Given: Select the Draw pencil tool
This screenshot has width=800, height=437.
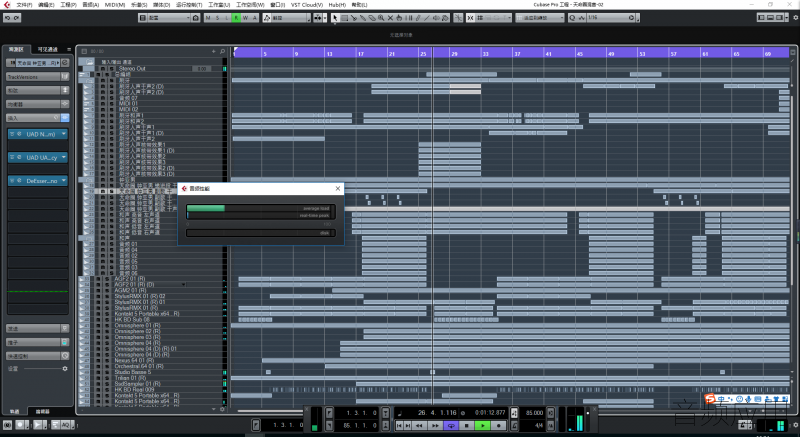Looking at the screenshot, I should (x=418, y=18).
